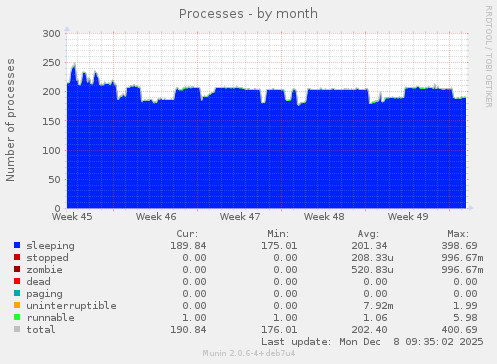Viewport: 497px width, 364px height.
Task: Click the gray total legend swatch
Action: point(17,329)
